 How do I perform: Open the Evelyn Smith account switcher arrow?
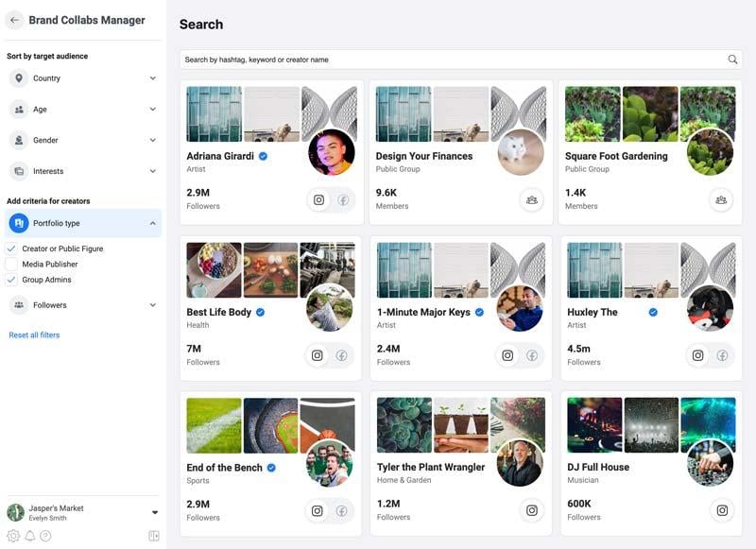coord(153,512)
